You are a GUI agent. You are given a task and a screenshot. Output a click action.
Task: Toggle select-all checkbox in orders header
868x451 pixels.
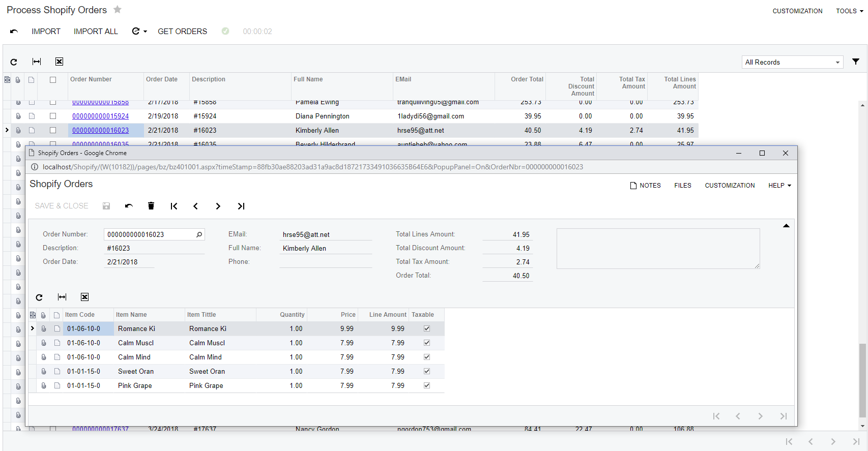53,80
